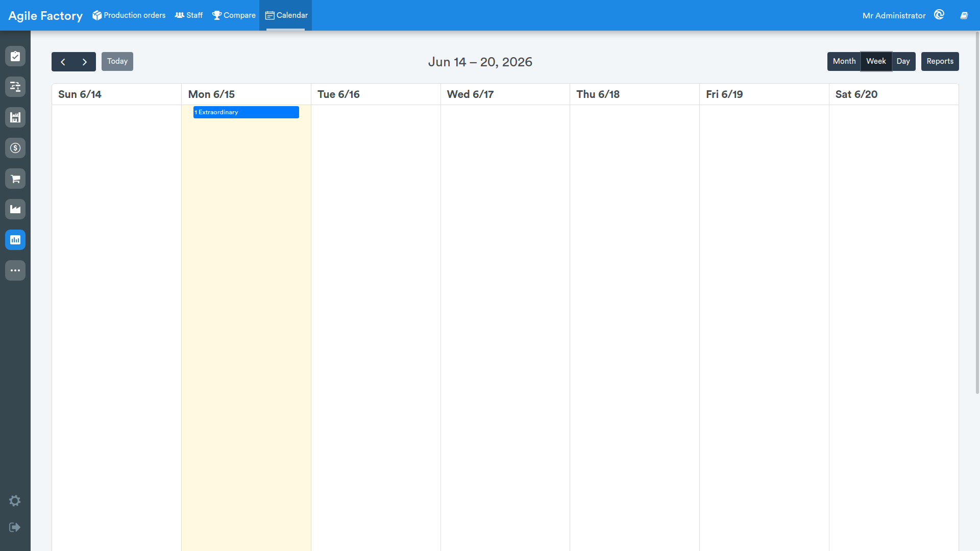Open the Extraordinary event on Monday
This screenshot has width=980, height=551.
pyautogui.click(x=246, y=112)
